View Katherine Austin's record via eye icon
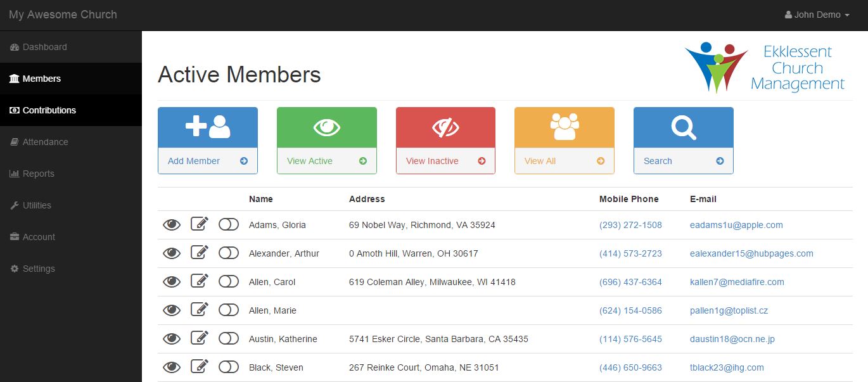868x382 pixels. tap(171, 339)
